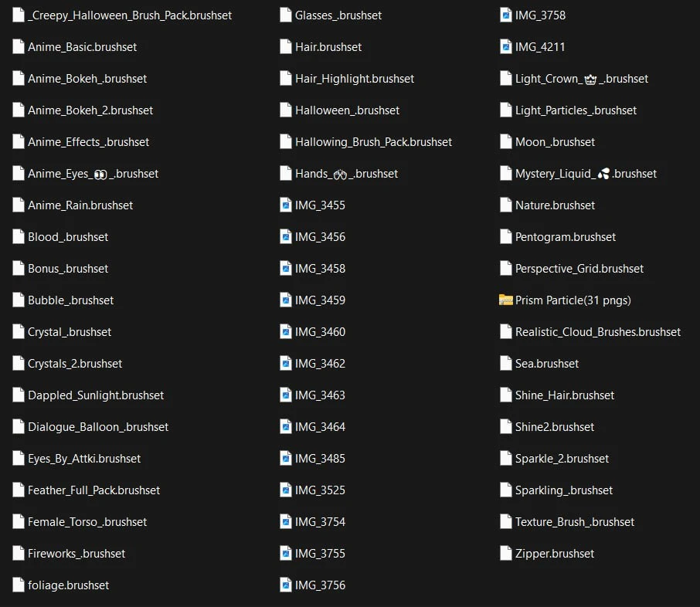Select the Light_Crown brushset file name
This screenshot has width=700, height=607.
pyautogui.click(x=582, y=79)
